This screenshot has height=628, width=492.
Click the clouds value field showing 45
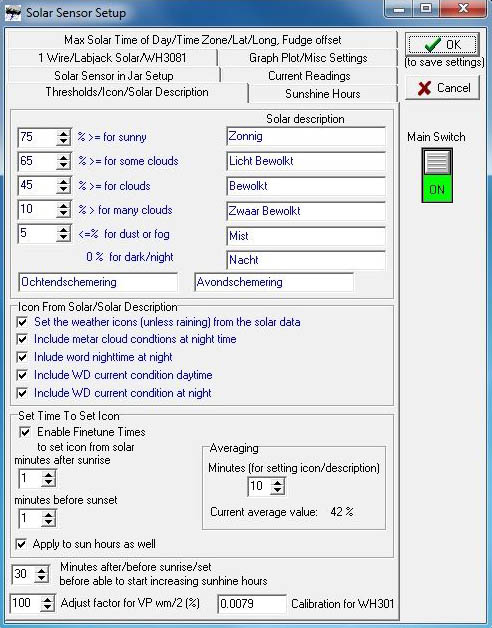coord(37,185)
